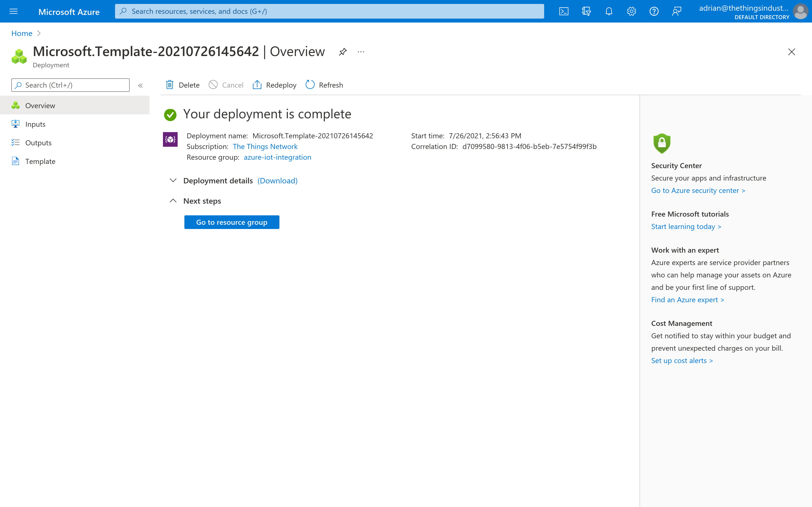Select the Template menu item
Image resolution: width=812 pixels, height=507 pixels.
point(40,161)
